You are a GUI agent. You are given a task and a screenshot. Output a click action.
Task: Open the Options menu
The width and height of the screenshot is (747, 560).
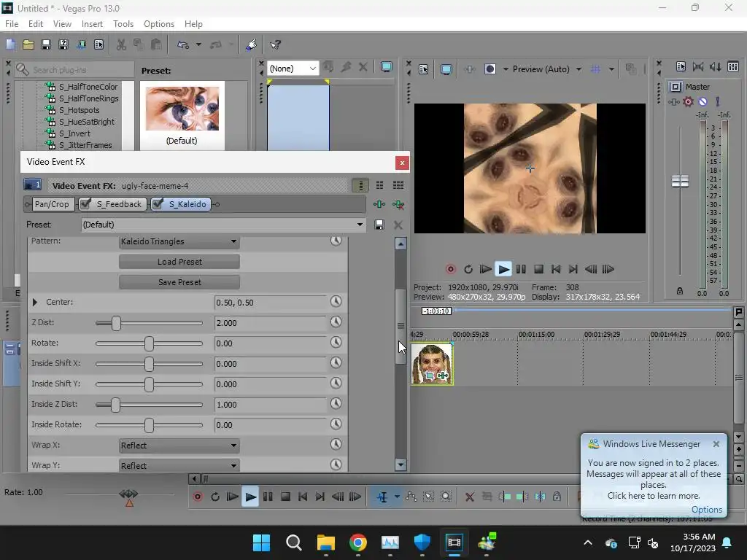pyautogui.click(x=158, y=24)
